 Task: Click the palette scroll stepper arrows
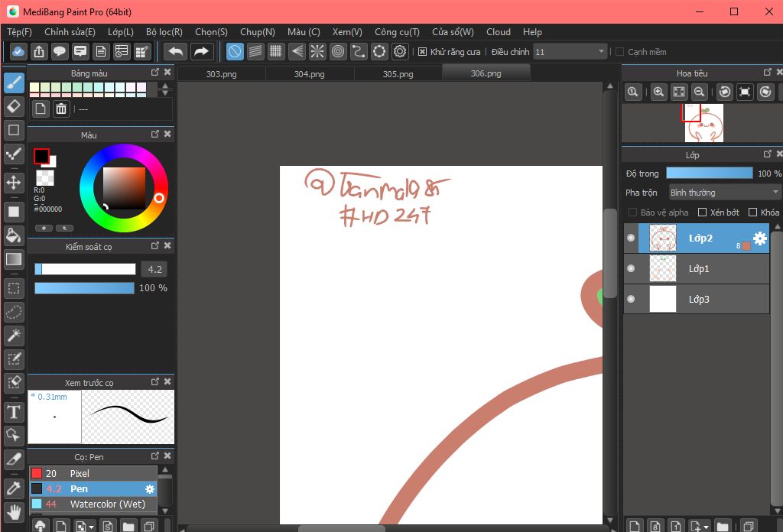[x=165, y=89]
